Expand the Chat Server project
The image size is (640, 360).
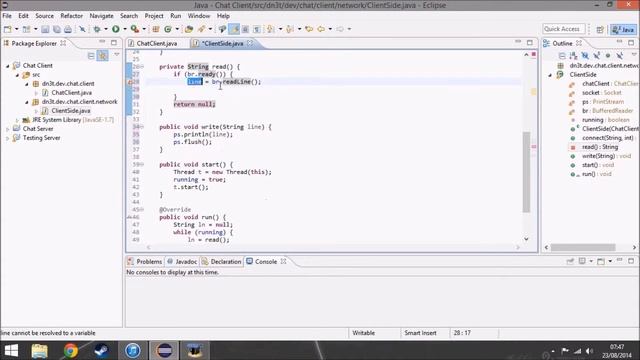tap(7, 129)
